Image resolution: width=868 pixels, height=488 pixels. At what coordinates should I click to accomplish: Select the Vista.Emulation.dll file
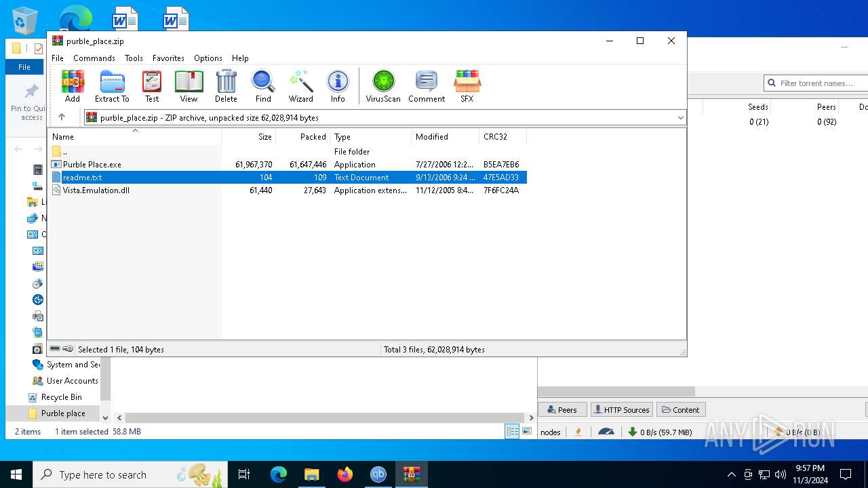click(x=96, y=190)
